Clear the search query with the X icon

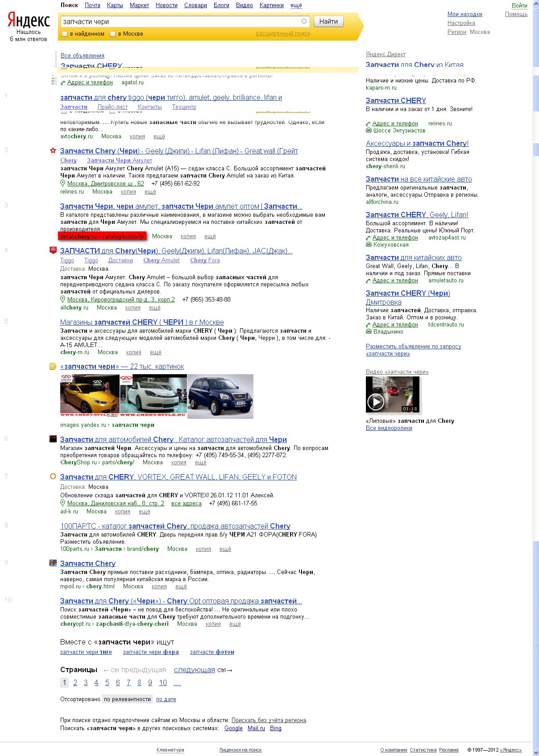304,21
